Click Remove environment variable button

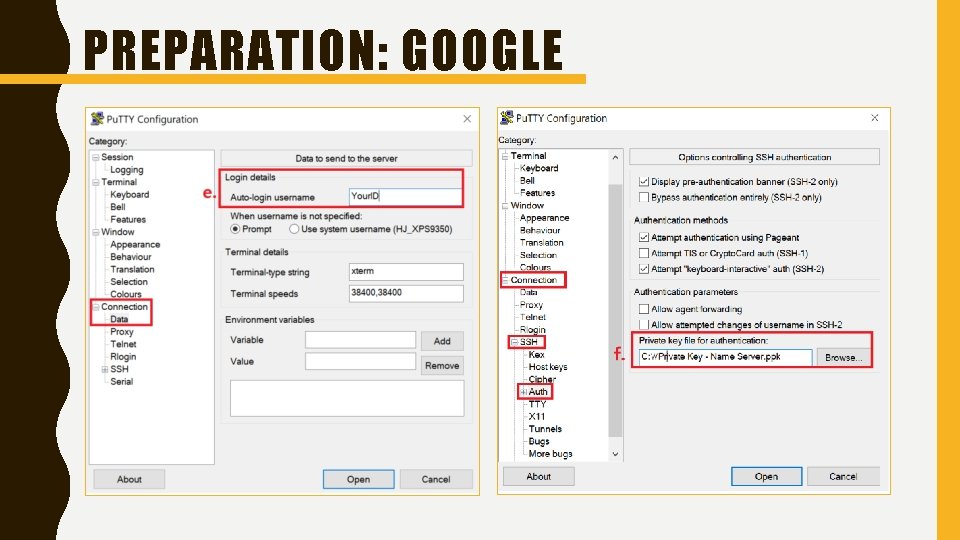pyautogui.click(x=442, y=366)
